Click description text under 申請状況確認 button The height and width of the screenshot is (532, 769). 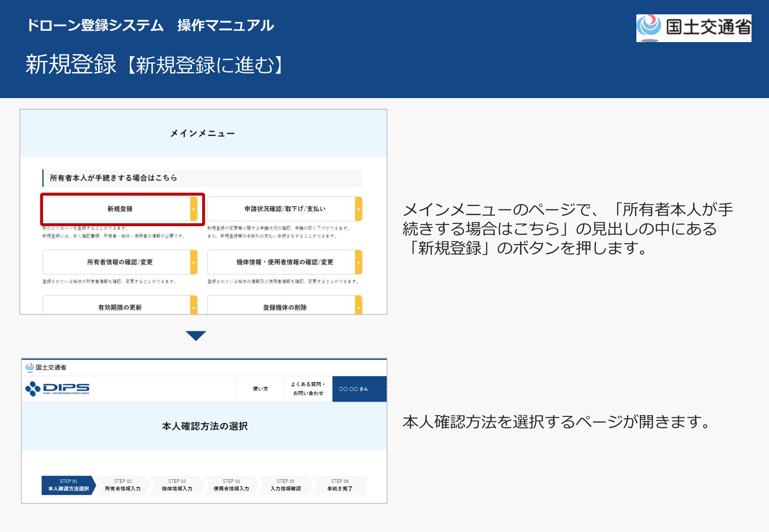click(278, 232)
